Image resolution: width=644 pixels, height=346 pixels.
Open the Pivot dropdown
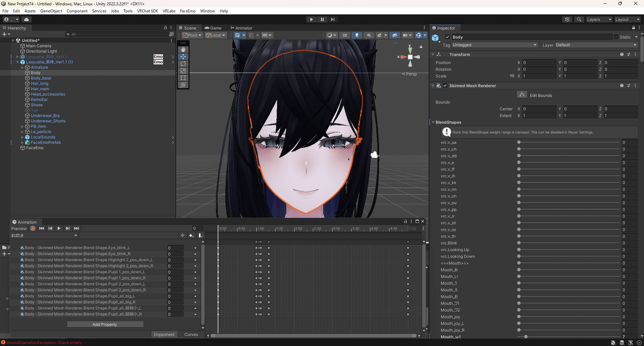pos(192,35)
